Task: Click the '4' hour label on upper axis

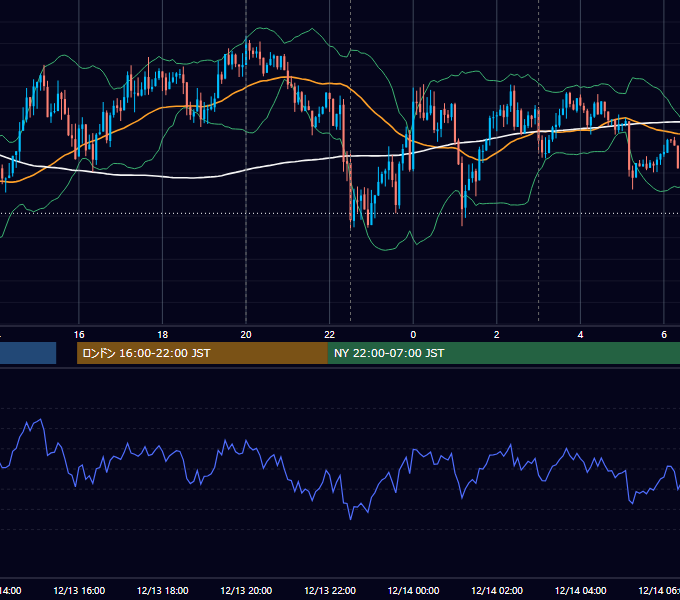Action: [580, 335]
